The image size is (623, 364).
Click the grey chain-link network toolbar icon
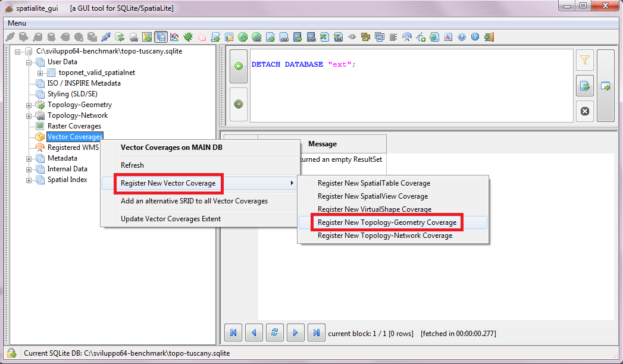[352, 37]
